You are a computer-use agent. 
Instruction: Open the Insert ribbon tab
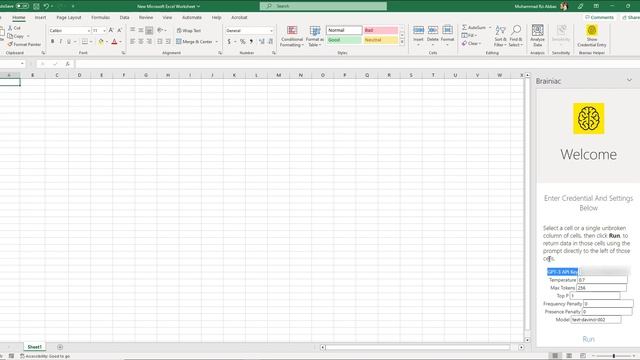(40, 18)
